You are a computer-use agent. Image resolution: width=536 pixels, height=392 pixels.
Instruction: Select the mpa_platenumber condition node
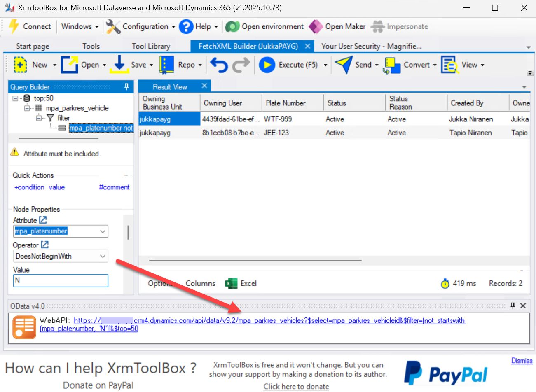[101, 128]
